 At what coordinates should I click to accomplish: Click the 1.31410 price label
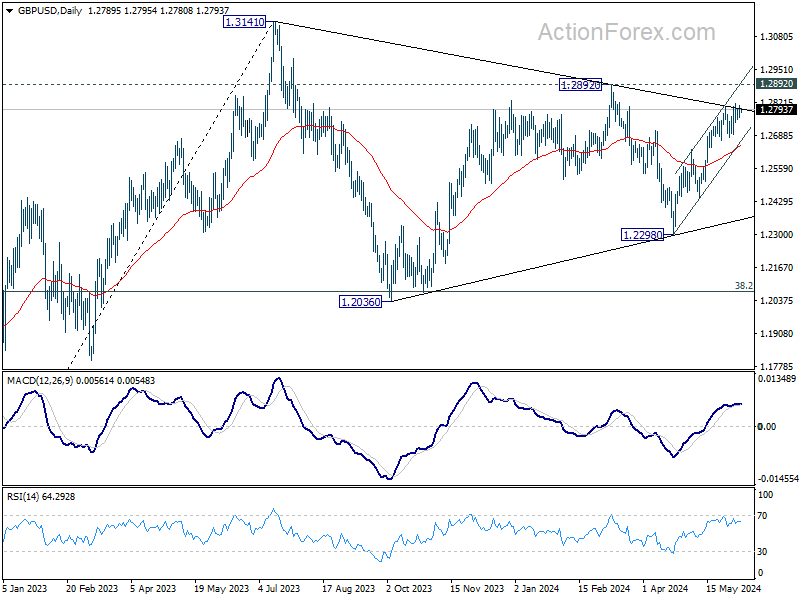click(244, 22)
